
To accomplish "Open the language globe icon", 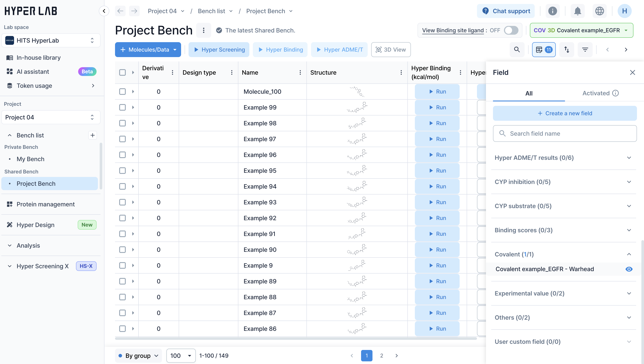I will [x=599, y=11].
